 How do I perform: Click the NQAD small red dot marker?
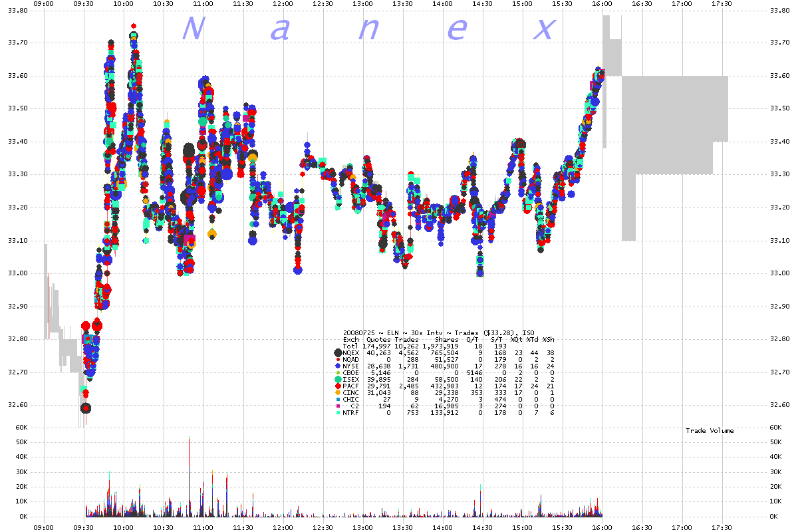pyautogui.click(x=338, y=360)
